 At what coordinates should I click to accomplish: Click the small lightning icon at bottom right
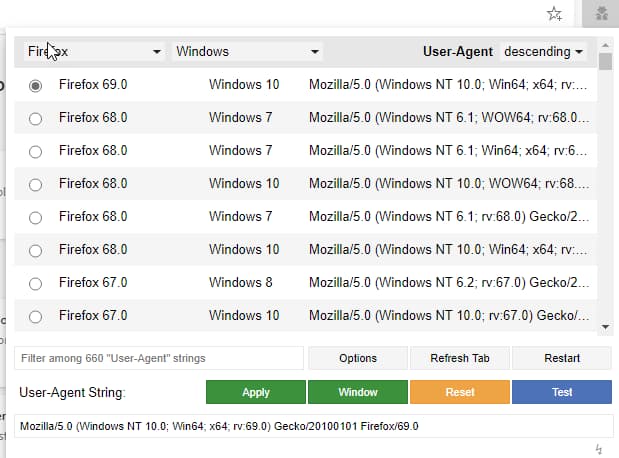(x=599, y=449)
